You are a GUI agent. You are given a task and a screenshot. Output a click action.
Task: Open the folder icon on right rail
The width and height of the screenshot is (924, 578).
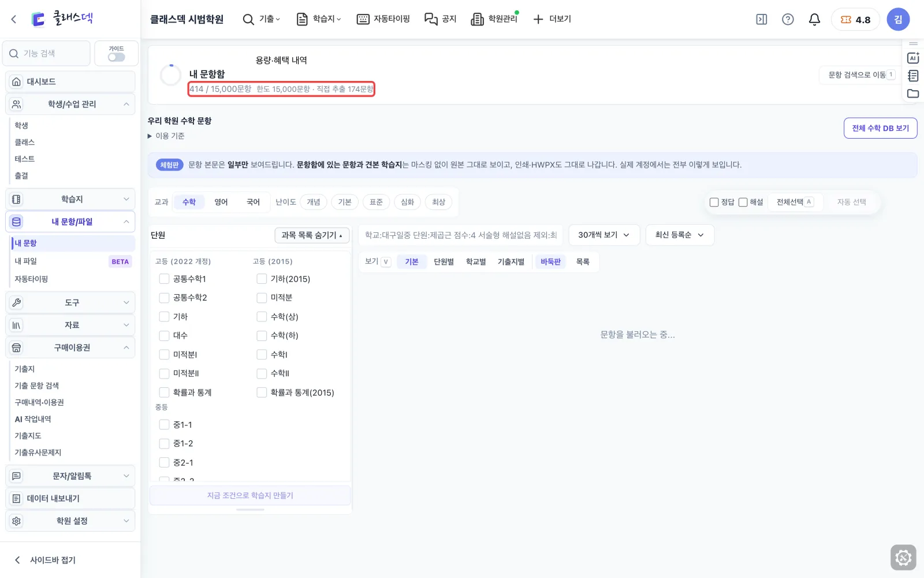(913, 94)
